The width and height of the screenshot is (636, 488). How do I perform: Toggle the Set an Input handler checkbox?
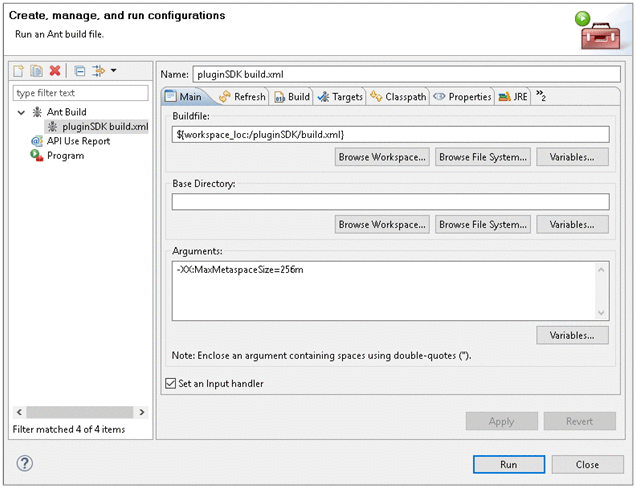click(x=168, y=383)
